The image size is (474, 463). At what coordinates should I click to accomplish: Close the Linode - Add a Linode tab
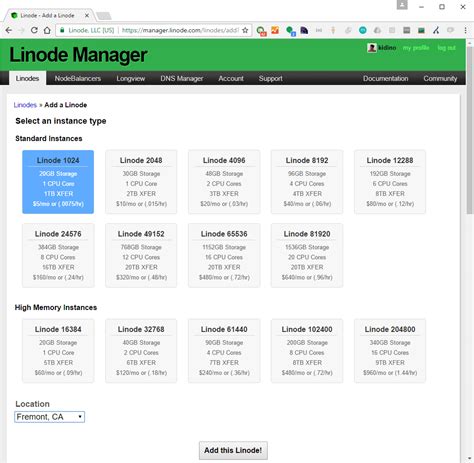point(87,16)
